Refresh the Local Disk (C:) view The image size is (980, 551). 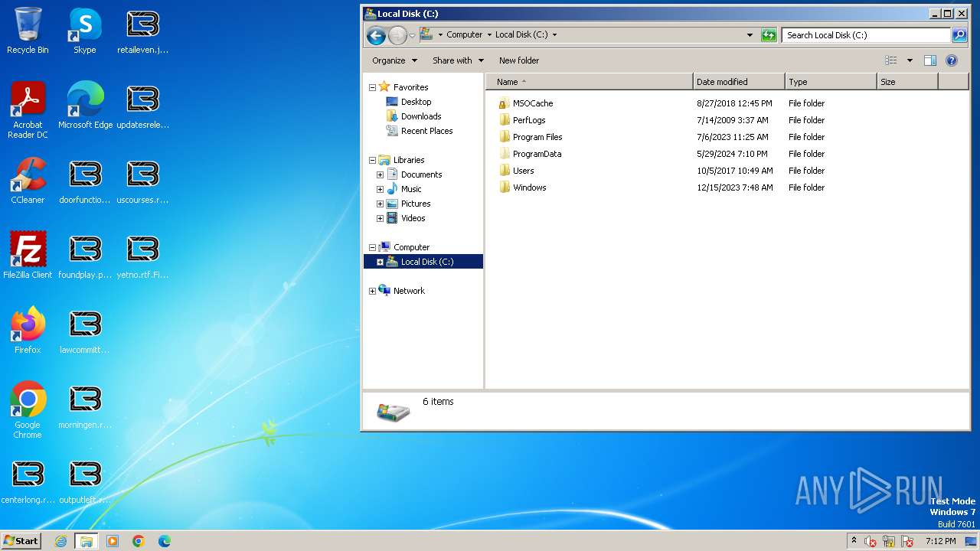pyautogui.click(x=769, y=35)
